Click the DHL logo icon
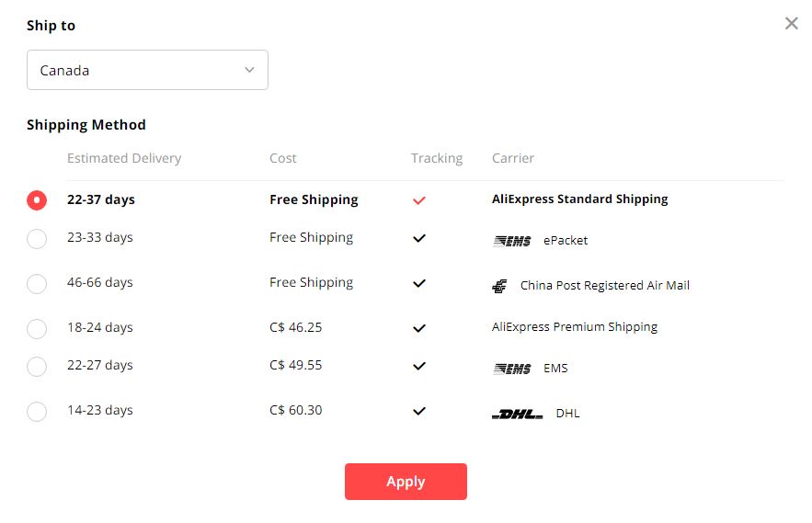The image size is (812, 523). 518,414
